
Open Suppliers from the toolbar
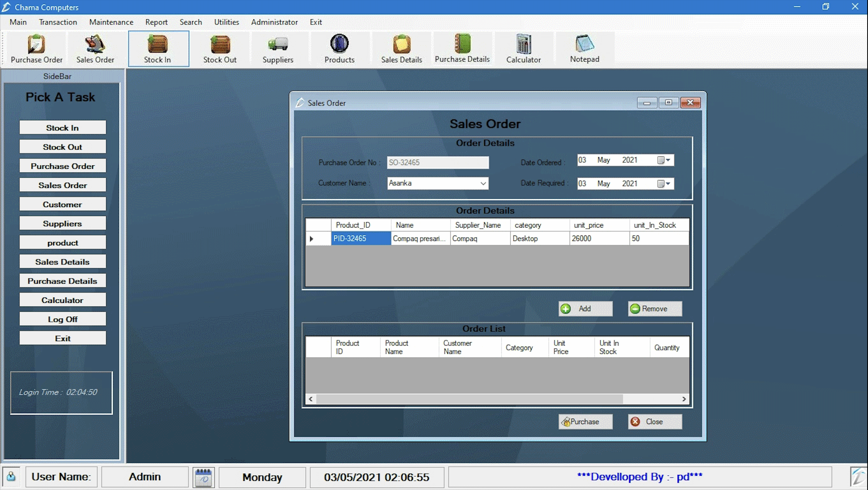(278, 49)
